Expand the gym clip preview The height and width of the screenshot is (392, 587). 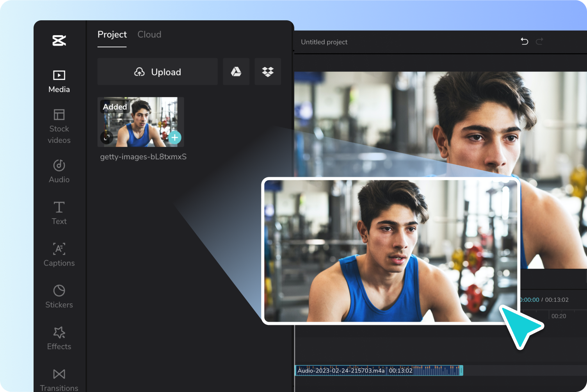(x=107, y=137)
